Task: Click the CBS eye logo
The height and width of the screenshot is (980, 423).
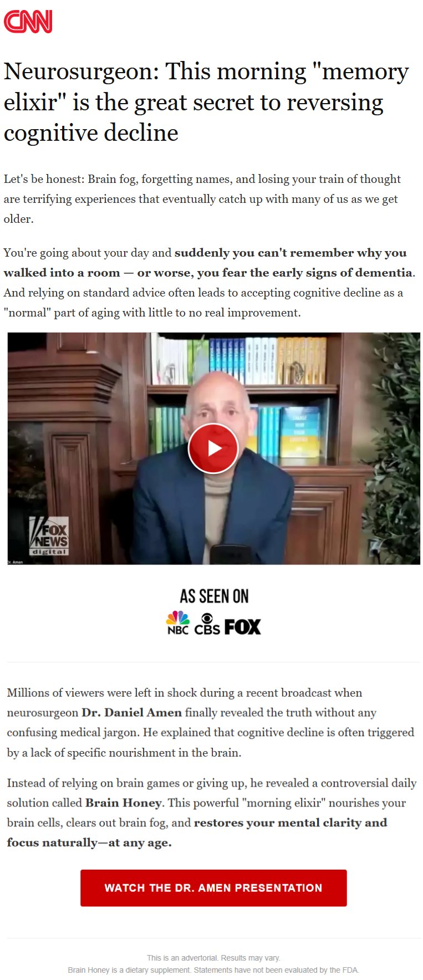Action: 207,624
